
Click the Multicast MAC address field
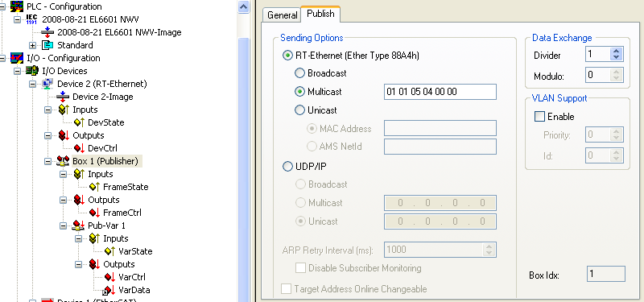440,92
